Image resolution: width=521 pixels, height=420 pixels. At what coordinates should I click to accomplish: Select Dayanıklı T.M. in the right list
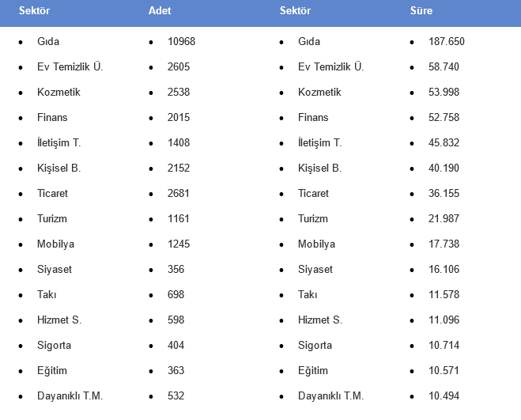pos(331,395)
